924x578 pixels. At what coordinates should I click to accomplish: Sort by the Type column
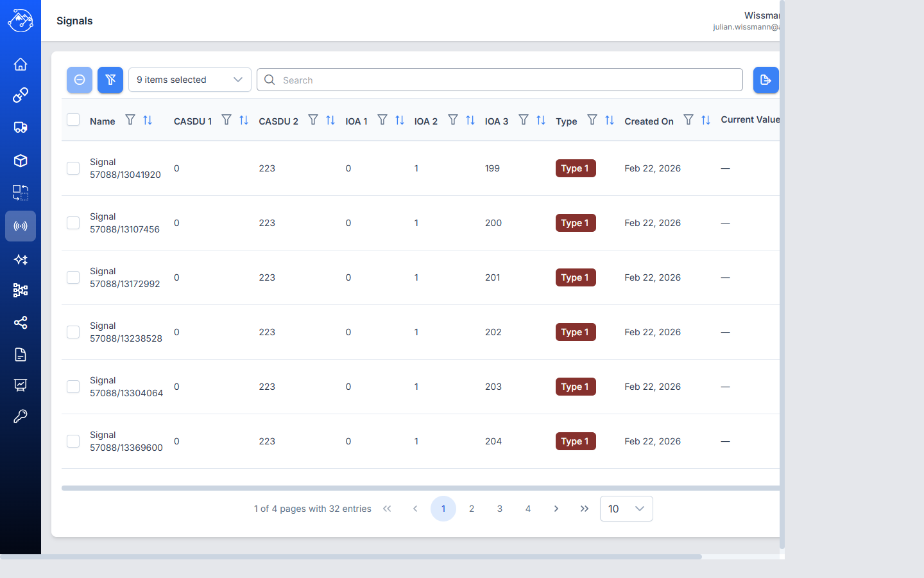tap(610, 120)
